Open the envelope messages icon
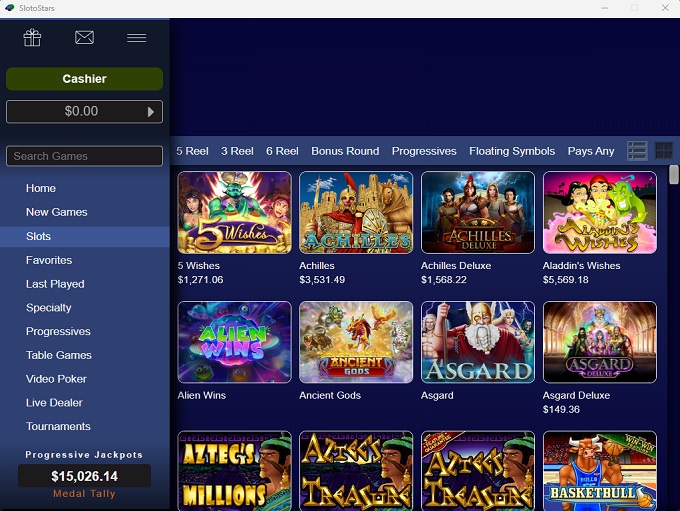The width and height of the screenshot is (680, 511). [x=84, y=38]
